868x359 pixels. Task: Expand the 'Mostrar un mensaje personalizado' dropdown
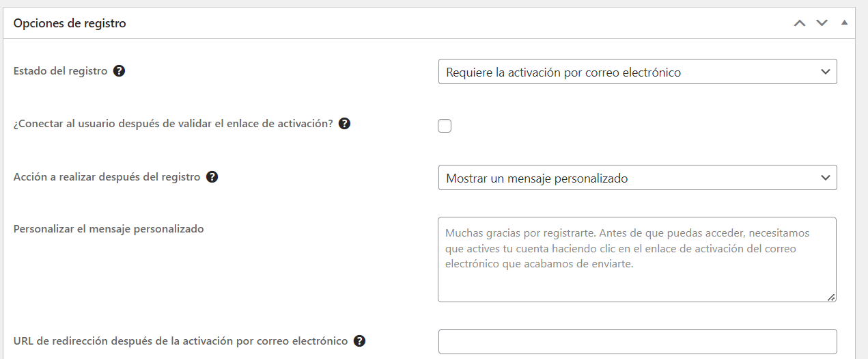click(637, 178)
